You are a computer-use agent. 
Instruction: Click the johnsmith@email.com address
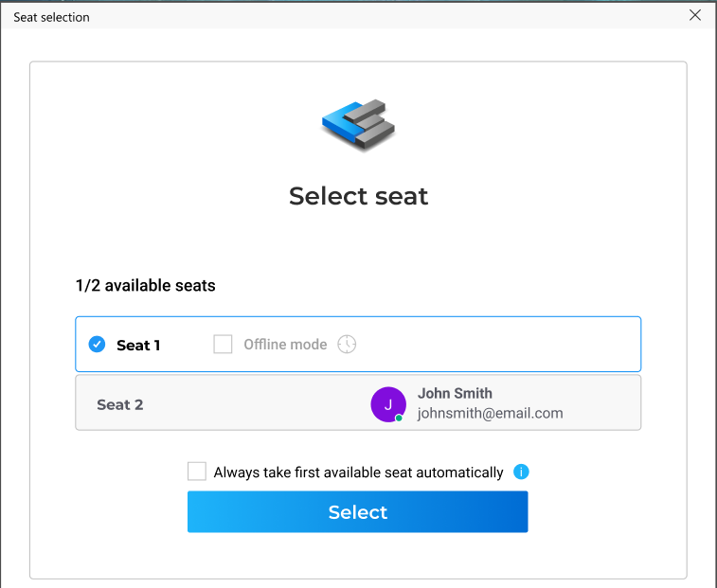(491, 414)
